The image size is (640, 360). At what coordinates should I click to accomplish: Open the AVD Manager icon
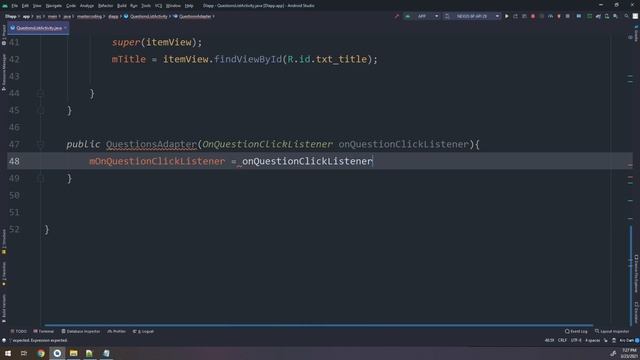tap(607, 16)
